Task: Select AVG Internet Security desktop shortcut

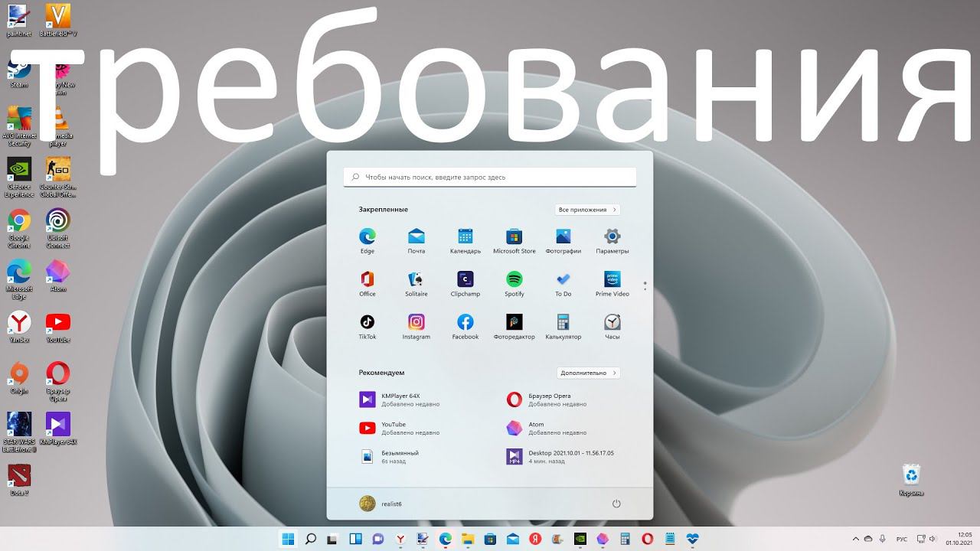Action: pos(19,126)
